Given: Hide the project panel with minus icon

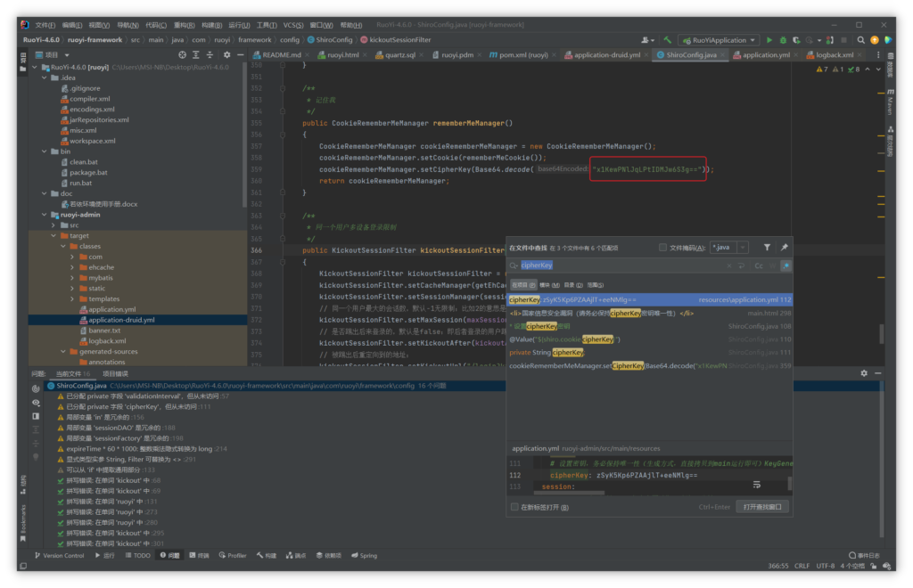Looking at the screenshot, I should pyautogui.click(x=240, y=54).
